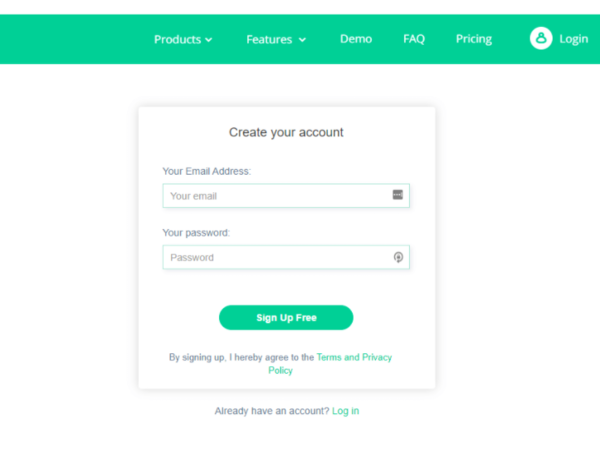
Task: View the Pricing page
Action: pyautogui.click(x=474, y=39)
